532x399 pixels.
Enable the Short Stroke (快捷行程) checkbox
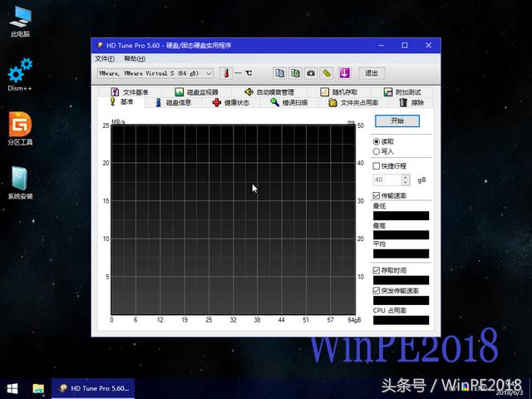[x=376, y=166]
